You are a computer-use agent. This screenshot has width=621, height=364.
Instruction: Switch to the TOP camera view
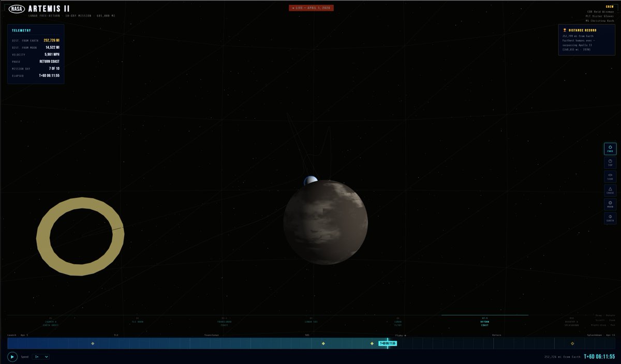click(x=610, y=163)
